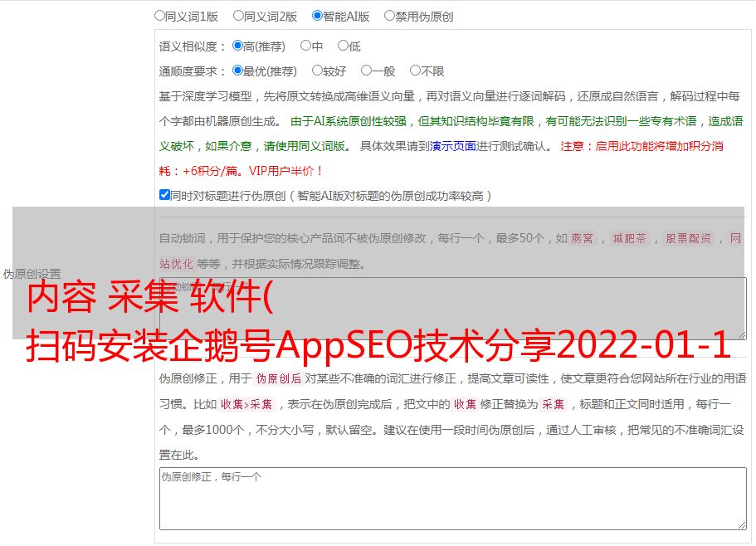Screen dimensions: 756x546
Task: Click into the 伪原创修正 text area
Action: click(452, 498)
